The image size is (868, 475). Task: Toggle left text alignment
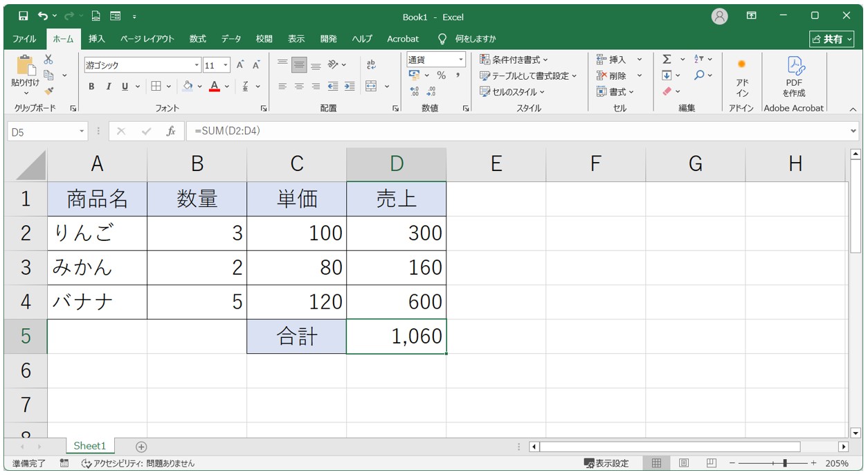tap(282, 87)
